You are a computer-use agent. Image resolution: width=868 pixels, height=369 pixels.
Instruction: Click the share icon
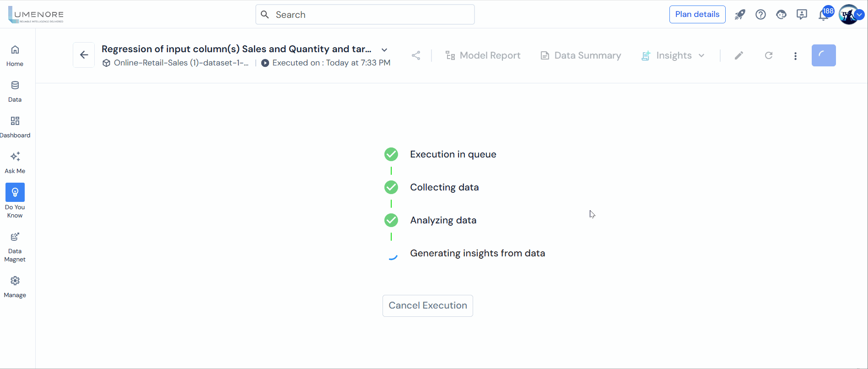pyautogui.click(x=416, y=55)
